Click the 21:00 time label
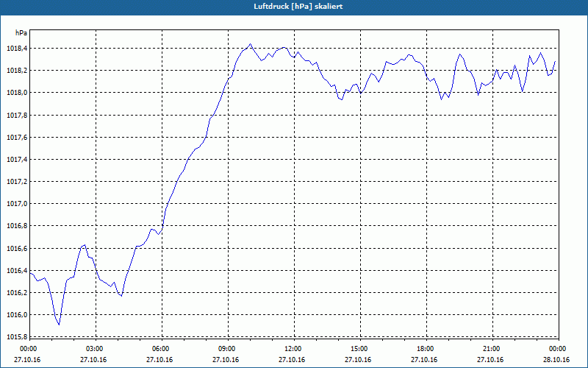The width and height of the screenshot is (588, 368). click(492, 349)
